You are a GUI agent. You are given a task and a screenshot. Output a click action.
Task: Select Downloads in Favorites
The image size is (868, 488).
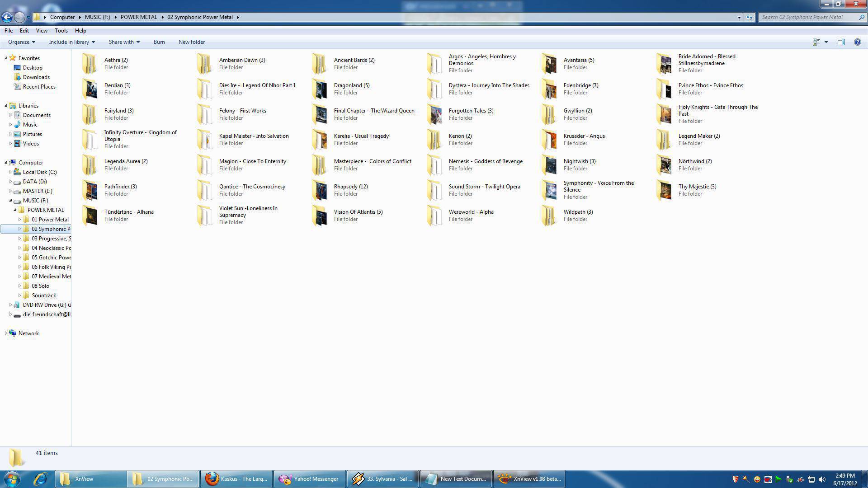(36, 77)
